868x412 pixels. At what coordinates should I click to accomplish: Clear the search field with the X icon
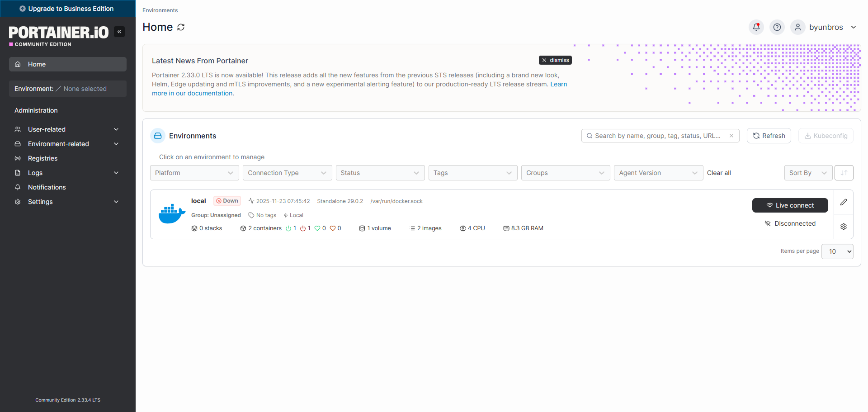(x=731, y=136)
